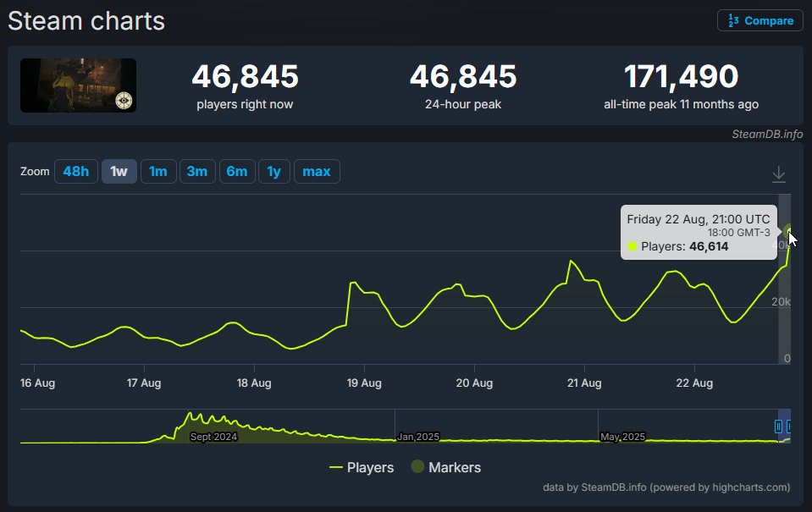
Task: Open the Compare view
Action: tap(760, 20)
